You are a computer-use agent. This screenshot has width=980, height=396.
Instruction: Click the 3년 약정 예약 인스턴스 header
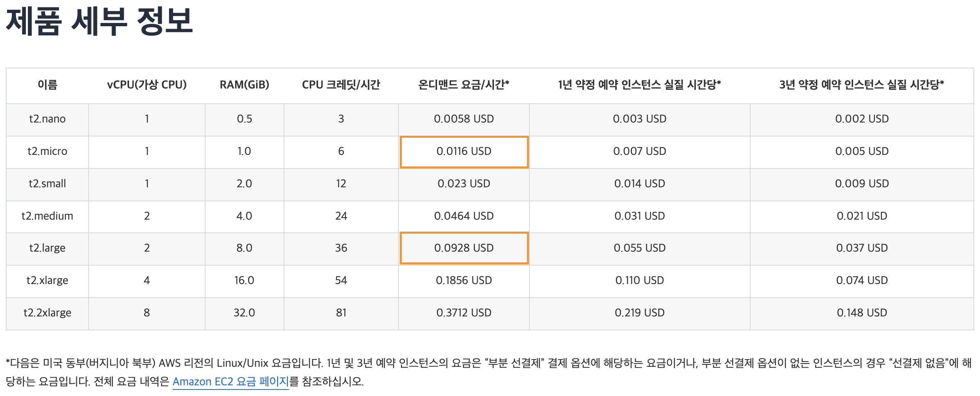[862, 85]
